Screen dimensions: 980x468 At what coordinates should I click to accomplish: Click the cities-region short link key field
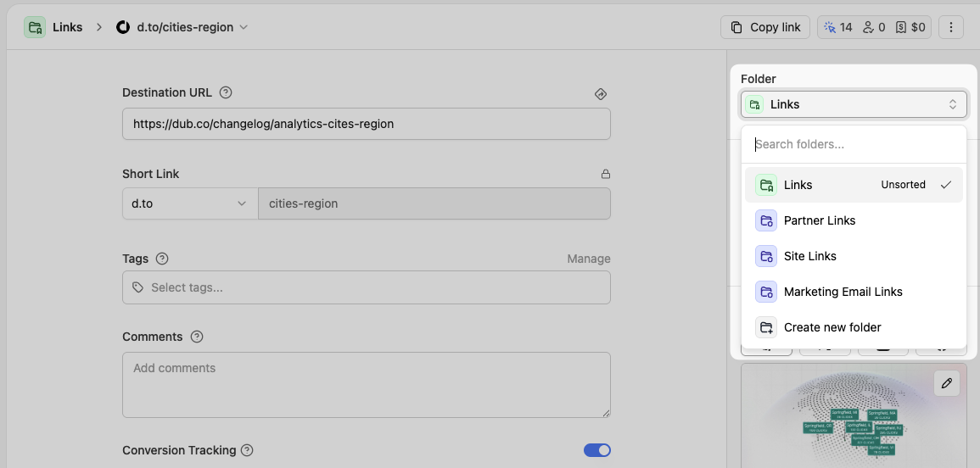click(434, 203)
